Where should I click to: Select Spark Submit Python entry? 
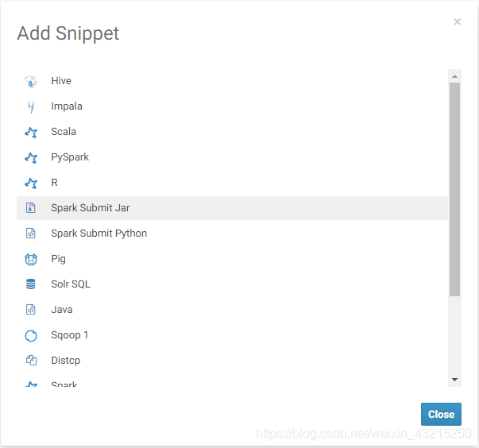(x=232, y=234)
